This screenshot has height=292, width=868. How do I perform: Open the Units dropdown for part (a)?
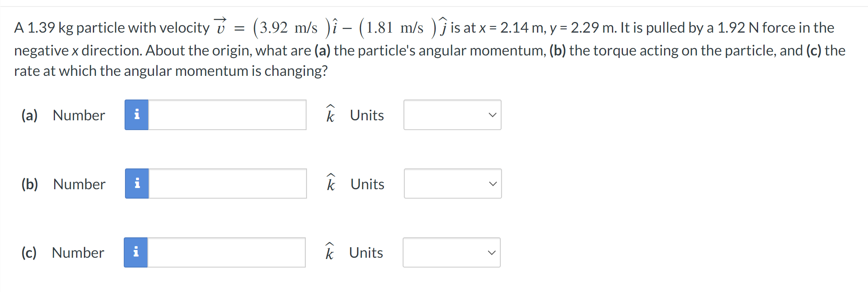pos(452,115)
